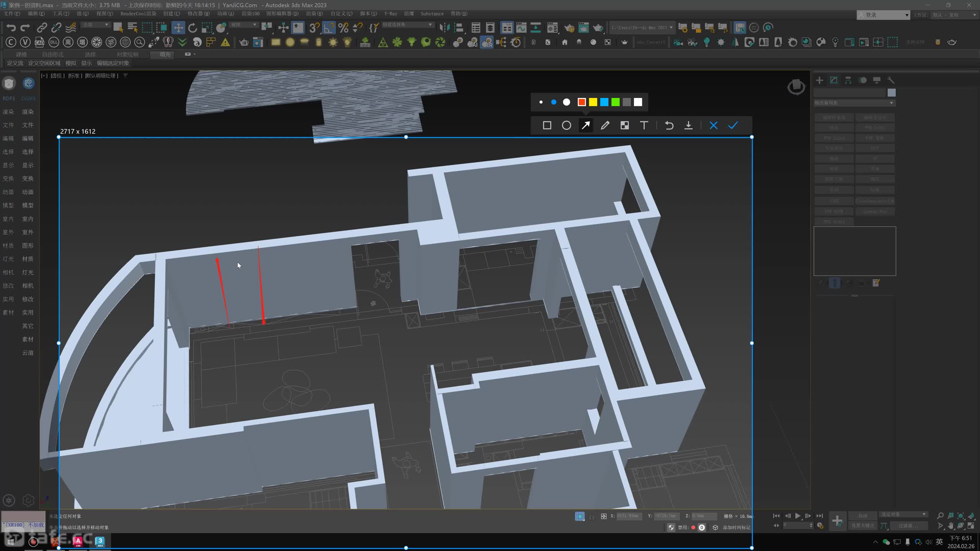Activate the Select and Link tool
This screenshot has width=980, height=551.
[42, 28]
